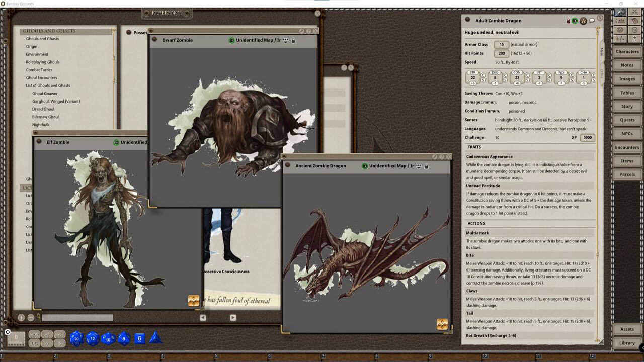This screenshot has height=362, width=644.
Task: Expand the Ghoul Encounters tree entry
Action: (x=41, y=77)
